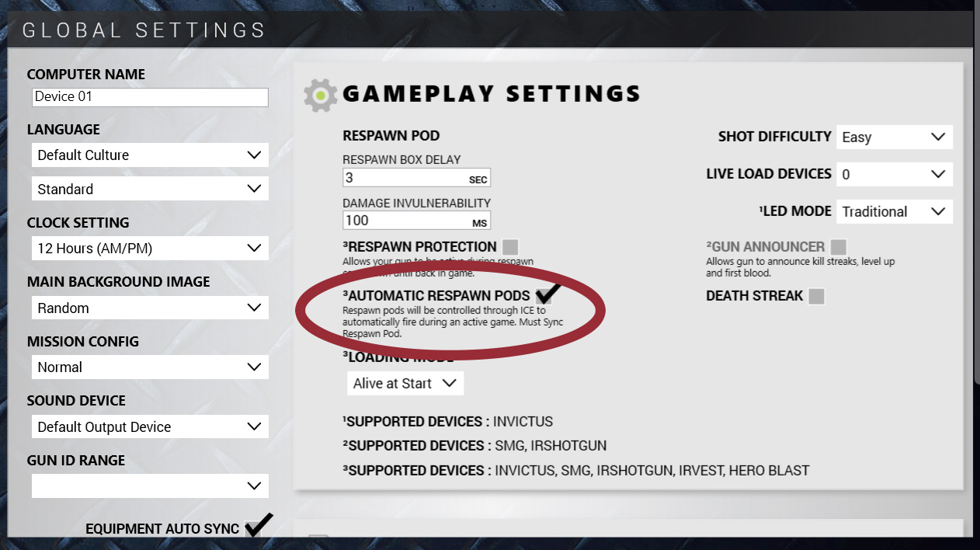The width and height of the screenshot is (980, 550).
Task: Enable the Gun Announcer checkbox
Action: click(838, 247)
